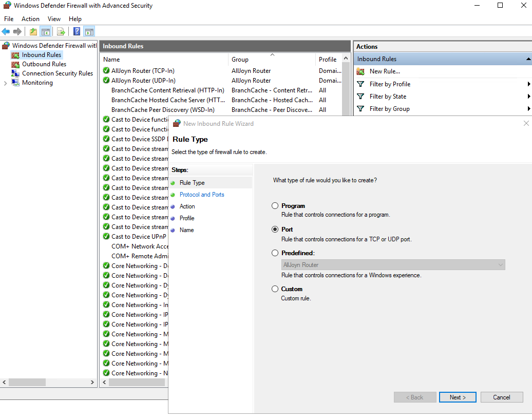Expand the Monitoring tree node
The width and height of the screenshot is (532, 420).
[x=5, y=83]
